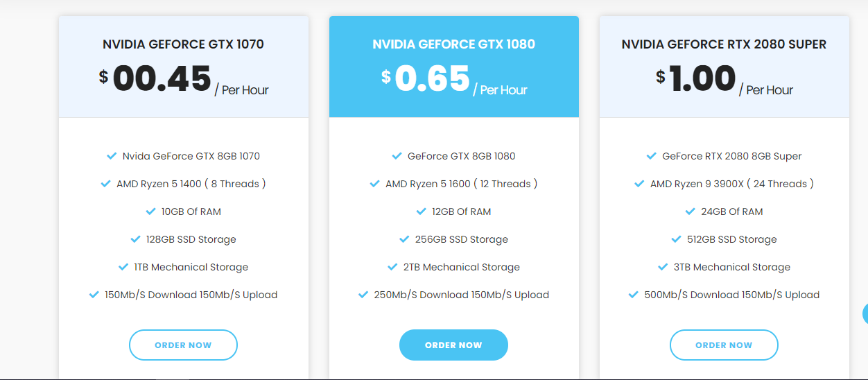This screenshot has height=380, width=868.
Task: Click ORDER NOW for RTX 2080 Super plan
Action: coord(724,345)
